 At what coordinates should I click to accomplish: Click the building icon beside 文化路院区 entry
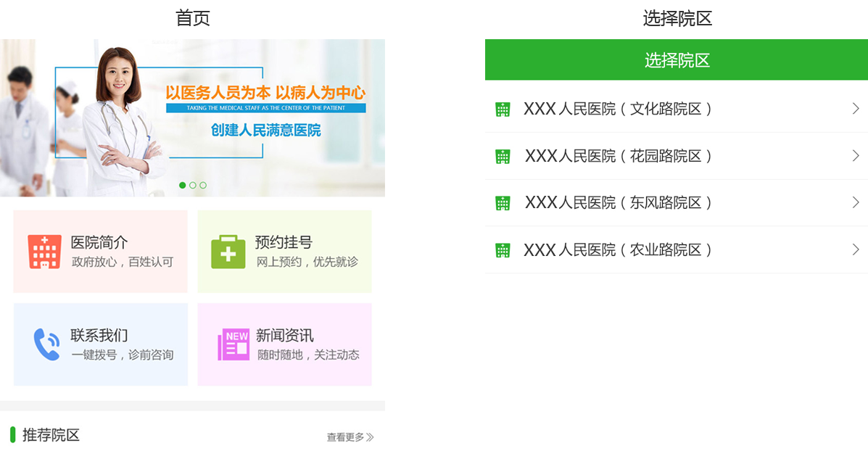(x=502, y=109)
